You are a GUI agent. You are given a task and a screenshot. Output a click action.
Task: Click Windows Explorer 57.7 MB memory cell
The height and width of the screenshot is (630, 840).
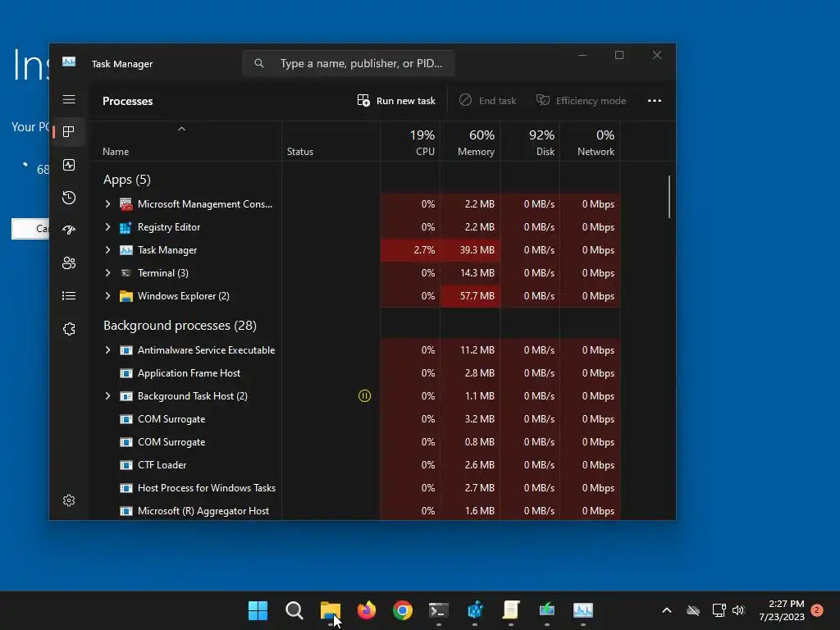point(470,296)
